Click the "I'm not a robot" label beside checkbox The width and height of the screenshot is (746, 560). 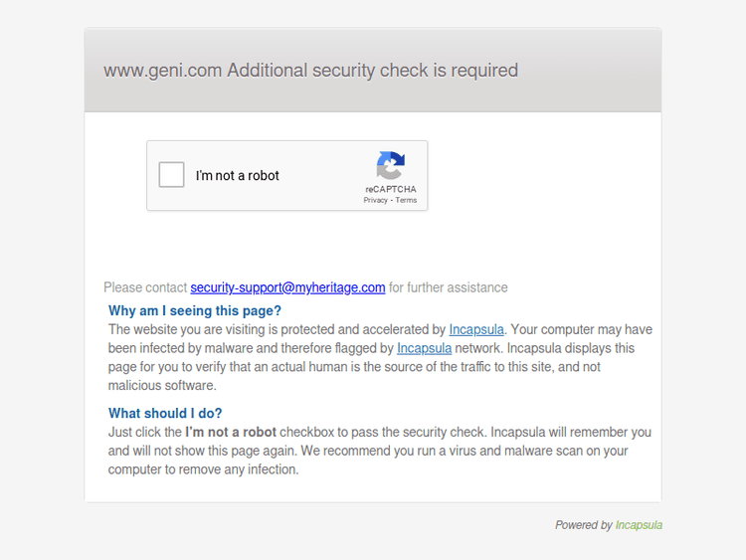pyautogui.click(x=238, y=176)
